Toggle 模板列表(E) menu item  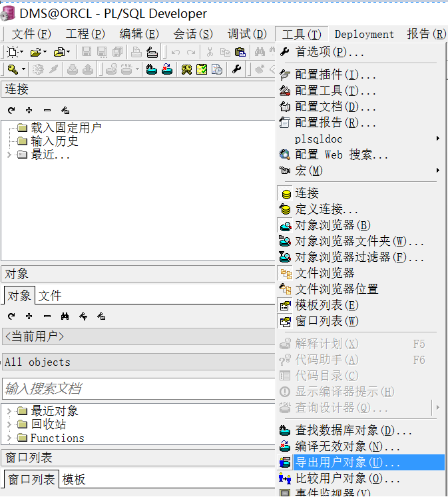click(360, 306)
